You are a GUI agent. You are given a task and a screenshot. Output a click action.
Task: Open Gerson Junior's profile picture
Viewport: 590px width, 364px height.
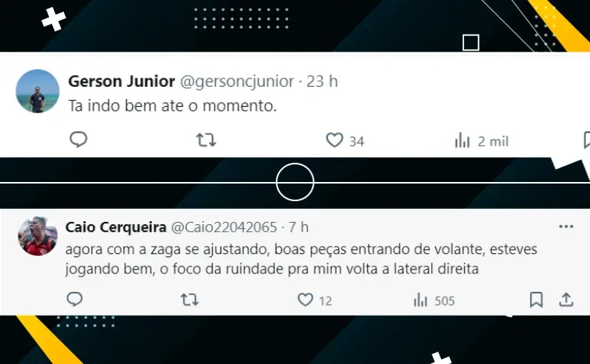37,91
